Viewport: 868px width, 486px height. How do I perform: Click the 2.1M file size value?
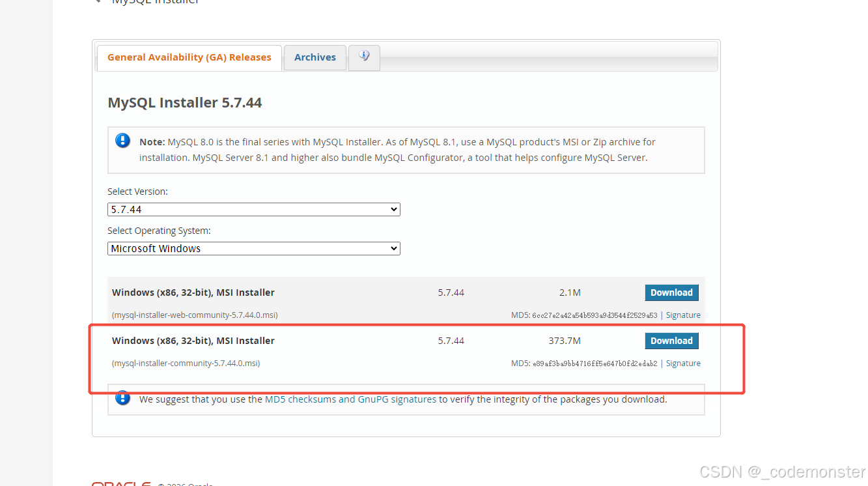570,293
